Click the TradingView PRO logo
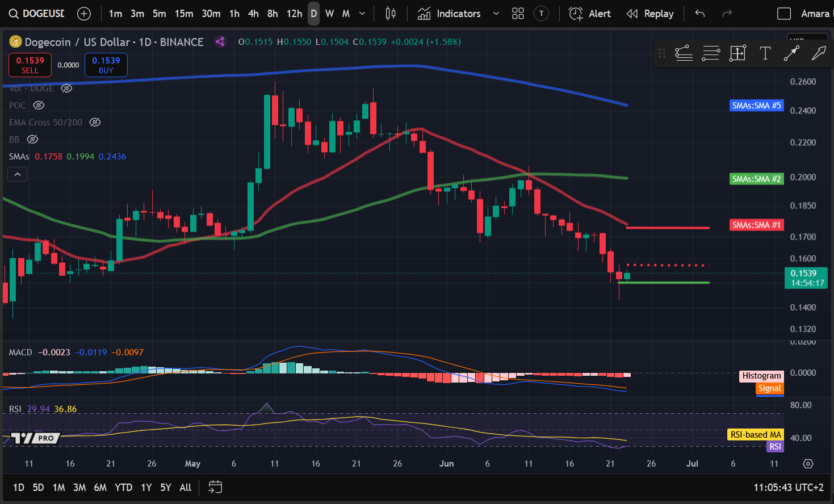834x504 pixels. coord(36,438)
